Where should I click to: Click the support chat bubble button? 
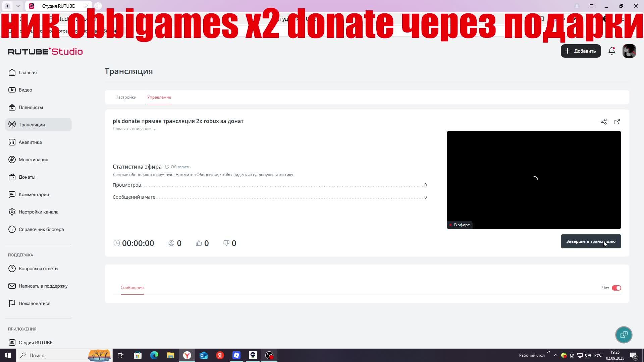click(624, 335)
